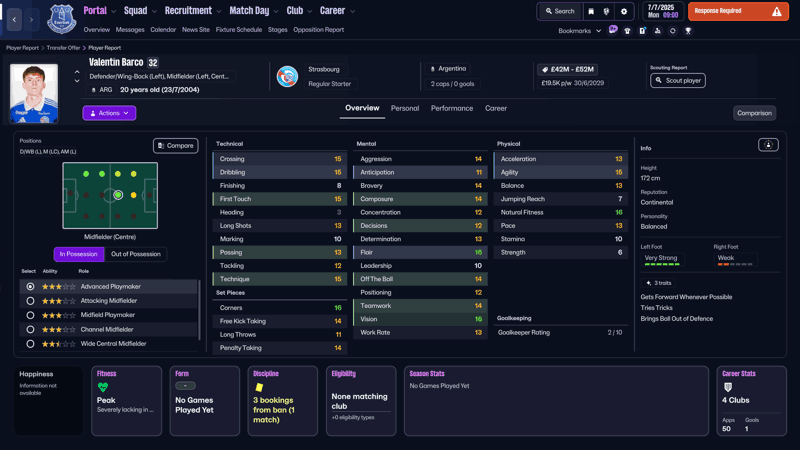Click the previous/next player stepper arrows
Image resolution: width=800 pixels, height=450 pixels.
(77, 77)
